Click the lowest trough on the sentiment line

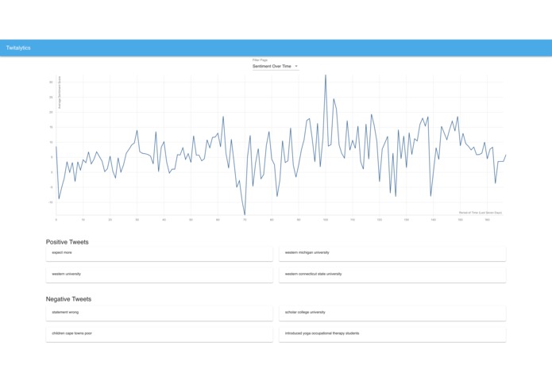(x=245, y=213)
